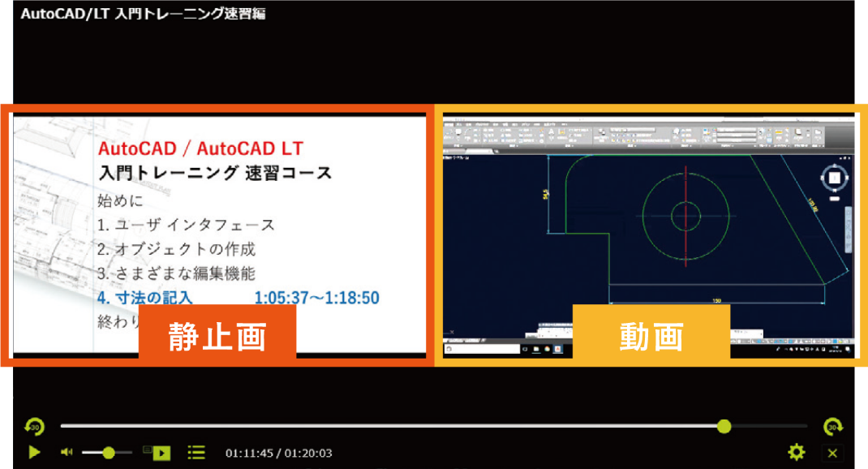Click the AutoCAD taskbar icon
Image resolution: width=868 pixels, height=469 pixels.
558,350
